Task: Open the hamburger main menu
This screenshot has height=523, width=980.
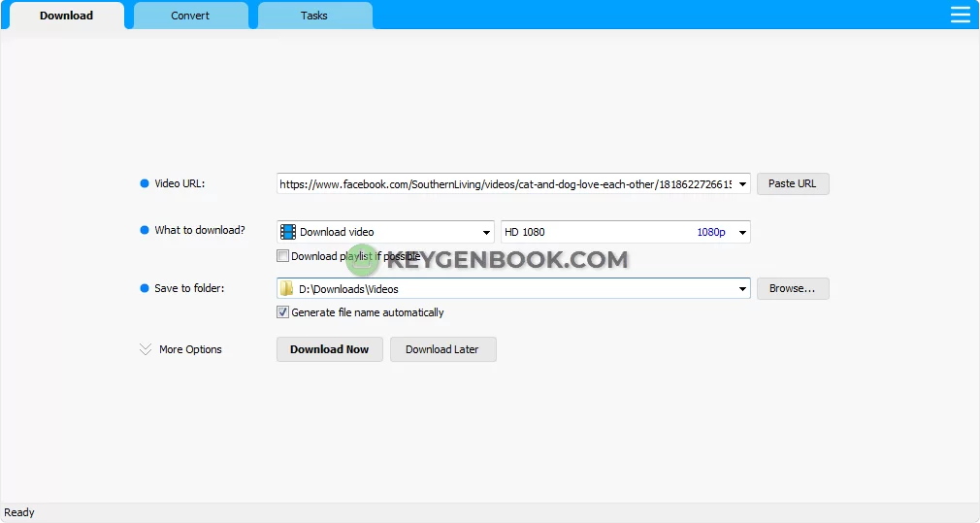Action: [x=960, y=15]
